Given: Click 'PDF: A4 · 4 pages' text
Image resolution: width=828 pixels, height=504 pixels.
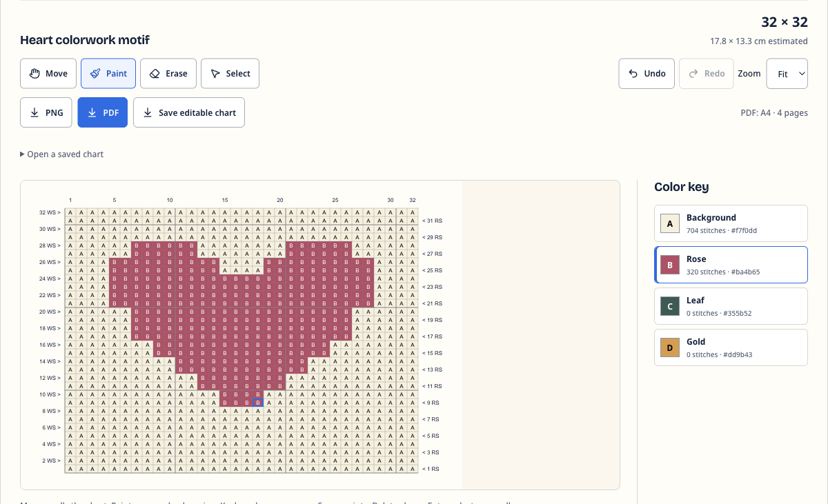Looking at the screenshot, I should coord(774,113).
